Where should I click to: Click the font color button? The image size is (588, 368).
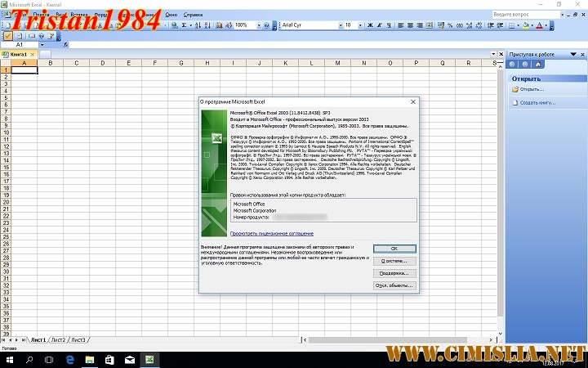click(x=539, y=25)
